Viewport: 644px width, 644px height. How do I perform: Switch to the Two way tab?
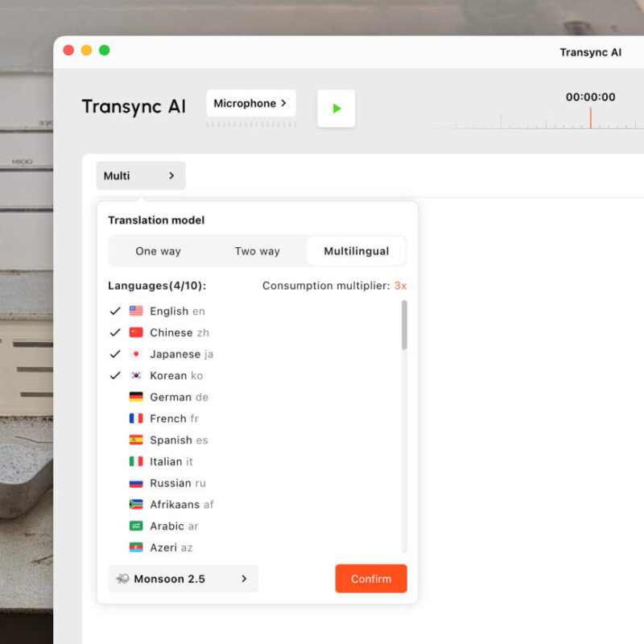tap(257, 251)
